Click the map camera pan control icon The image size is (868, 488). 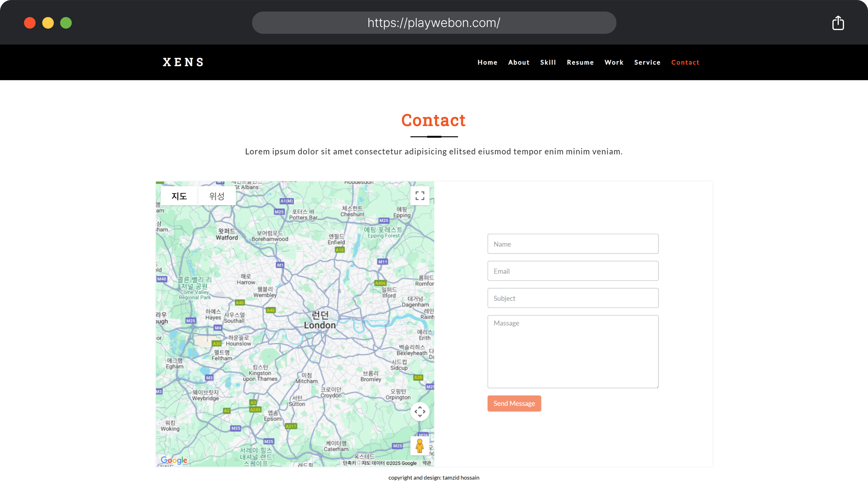(x=420, y=411)
